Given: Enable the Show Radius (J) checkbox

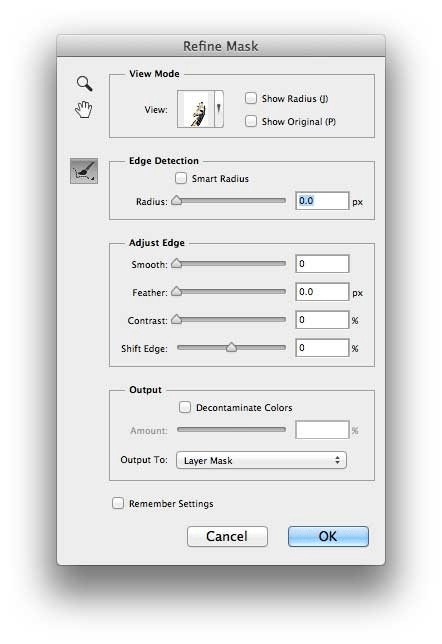Looking at the screenshot, I should [251, 98].
